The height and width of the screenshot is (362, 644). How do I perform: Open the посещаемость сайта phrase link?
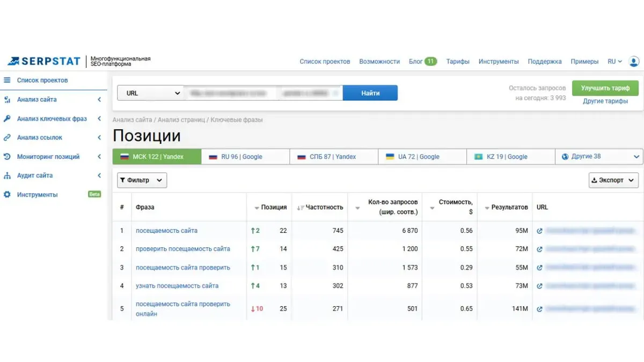[166, 231]
